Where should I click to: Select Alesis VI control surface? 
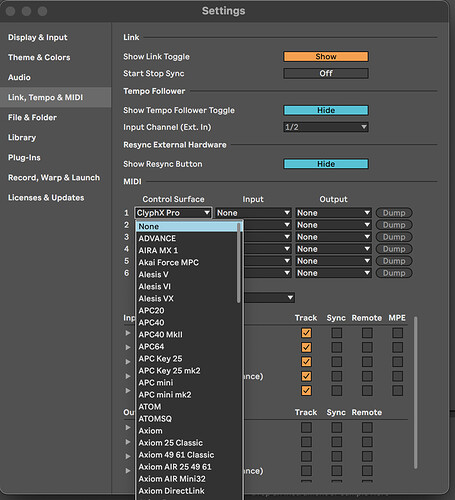click(187, 286)
